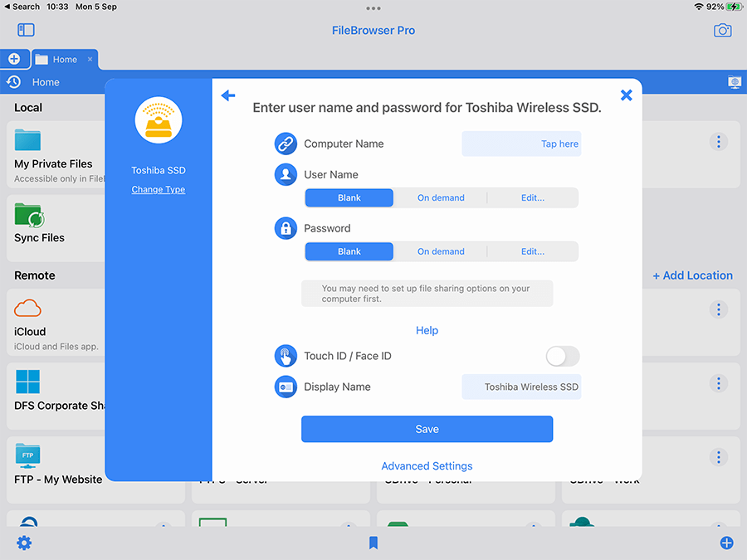This screenshot has height=560, width=747.
Task: Enable Touch ID / Face ID switch
Action: click(x=562, y=356)
